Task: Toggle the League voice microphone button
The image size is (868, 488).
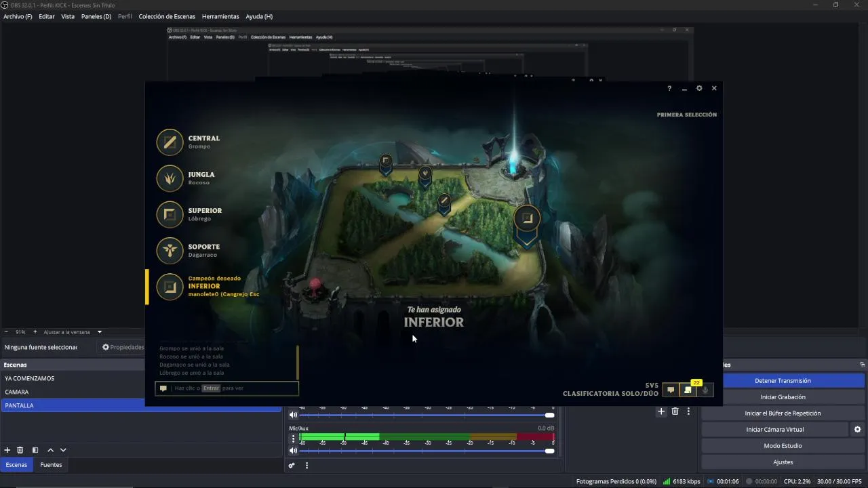Action: 705,390
